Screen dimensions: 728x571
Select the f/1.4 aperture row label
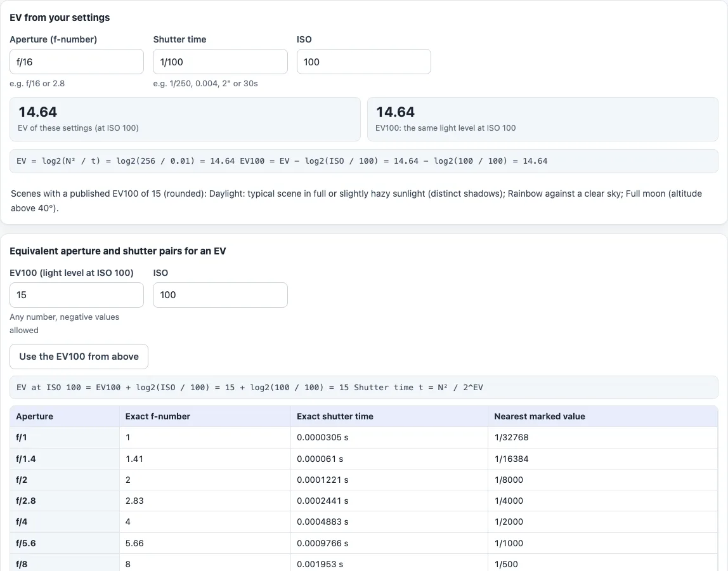25,459
